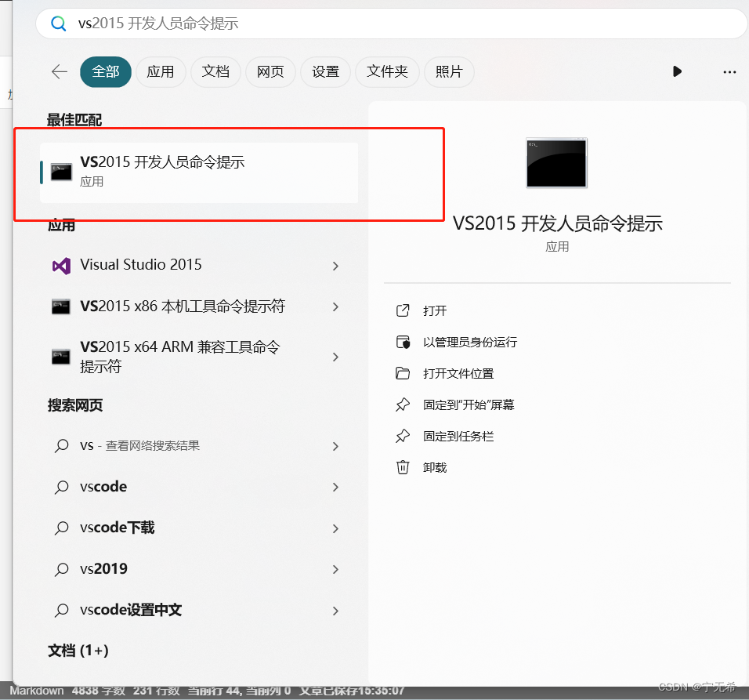Click the VS2015 x86 command prompt icon
Screen dimensions: 749x700
coord(61,306)
